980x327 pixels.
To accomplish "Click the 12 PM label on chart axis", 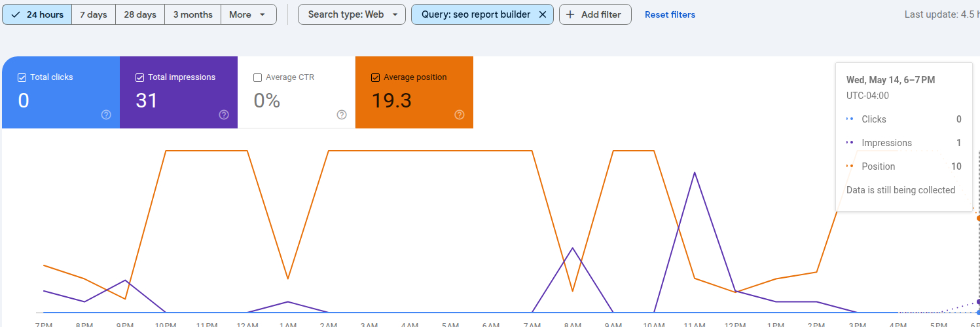I will click(735, 324).
